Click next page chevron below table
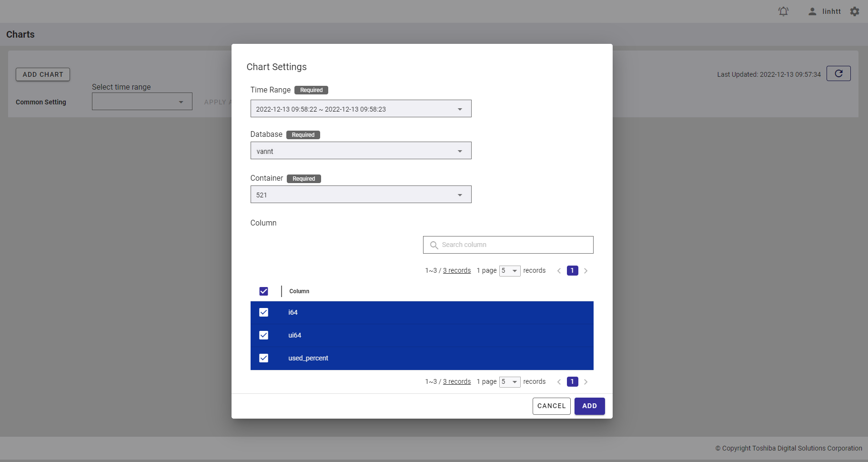The width and height of the screenshot is (868, 462). (x=585, y=382)
